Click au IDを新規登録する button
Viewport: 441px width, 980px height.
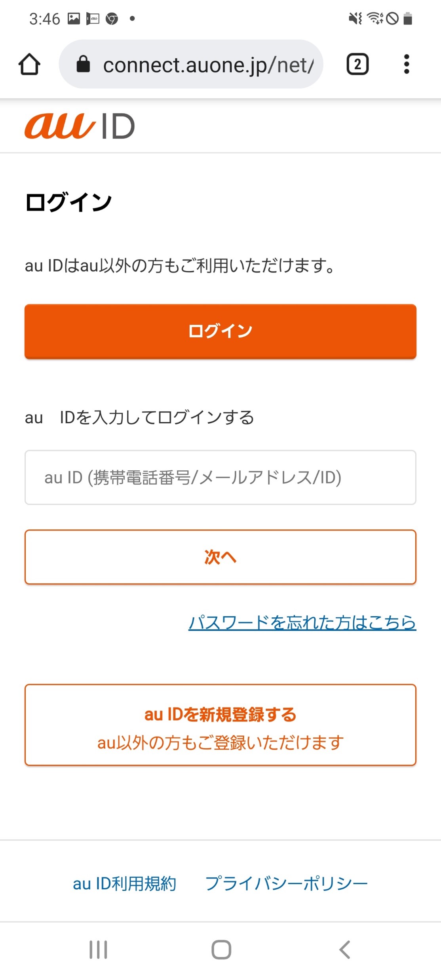220,725
